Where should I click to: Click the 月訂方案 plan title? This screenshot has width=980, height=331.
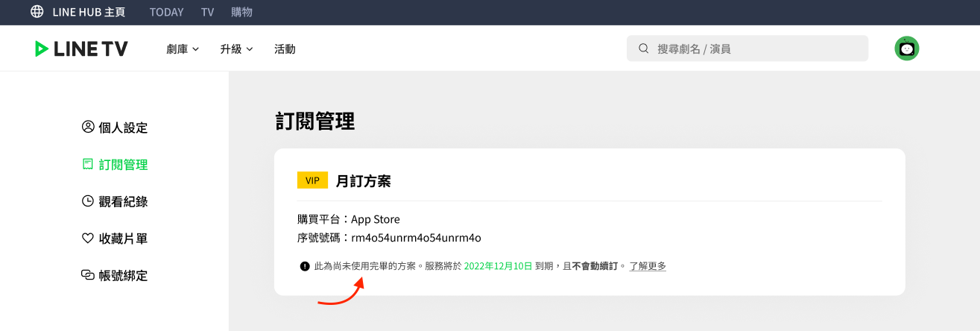[x=364, y=180]
